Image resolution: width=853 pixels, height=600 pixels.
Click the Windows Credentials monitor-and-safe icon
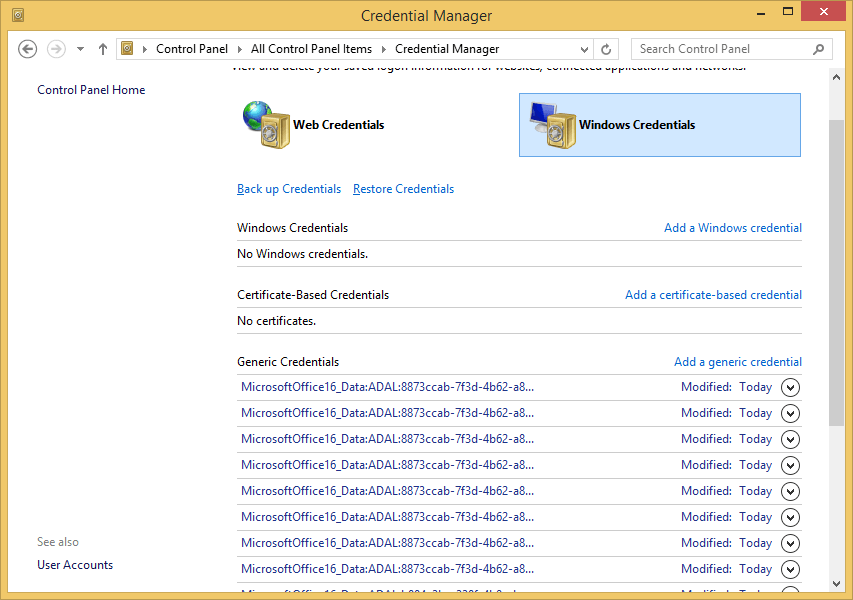coord(552,125)
